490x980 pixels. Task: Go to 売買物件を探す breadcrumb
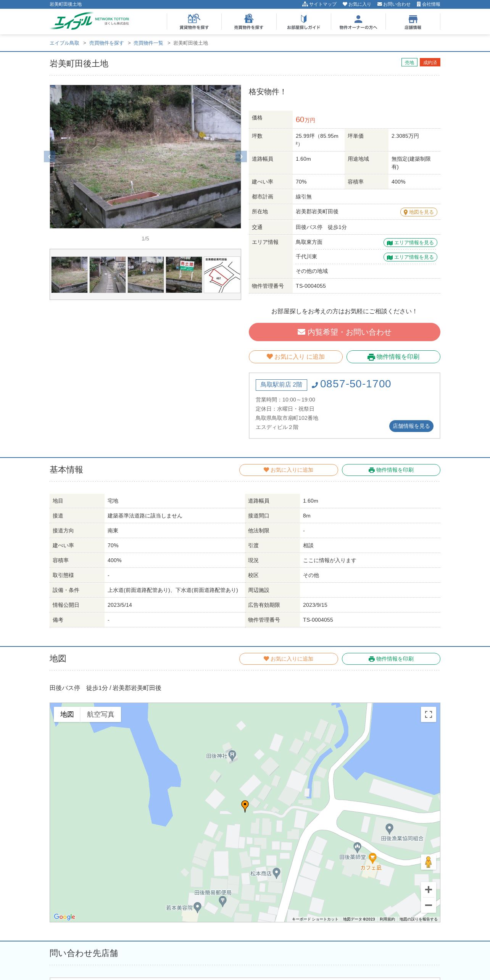coord(106,43)
